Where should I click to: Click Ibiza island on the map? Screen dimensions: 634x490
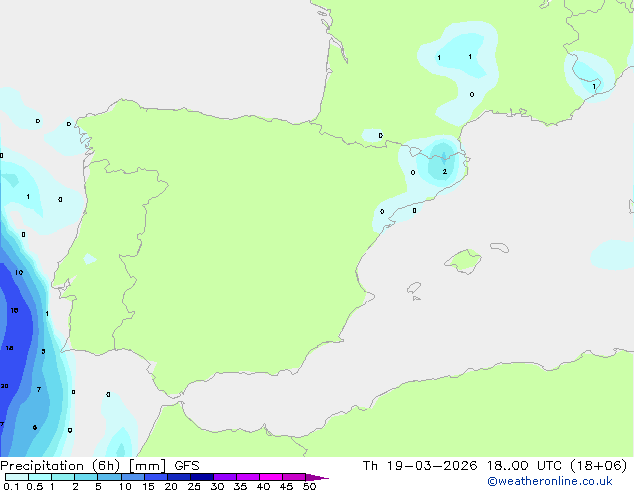tap(414, 288)
